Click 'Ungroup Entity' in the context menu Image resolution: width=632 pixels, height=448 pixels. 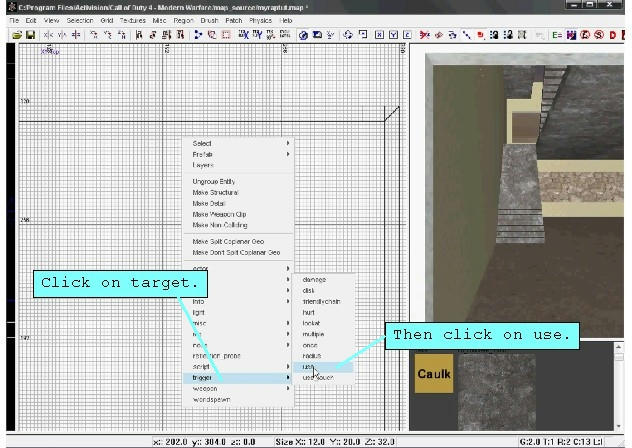point(215,181)
